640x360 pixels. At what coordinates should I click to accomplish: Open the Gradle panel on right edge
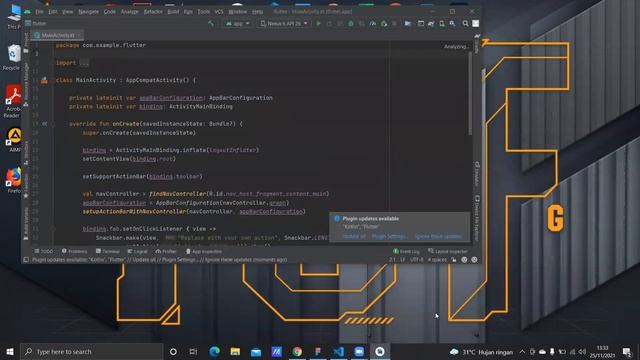pos(477,44)
